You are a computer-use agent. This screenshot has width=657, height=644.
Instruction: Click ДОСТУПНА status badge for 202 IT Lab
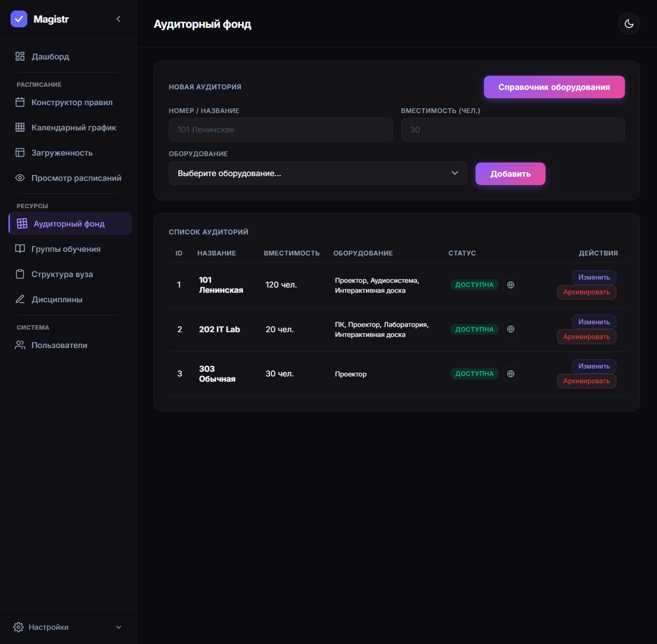[x=474, y=329]
